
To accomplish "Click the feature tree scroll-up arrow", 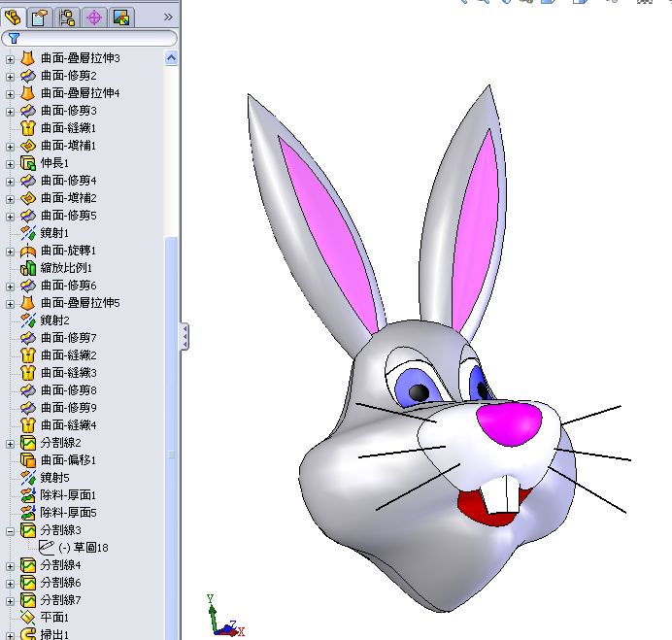I will [172, 58].
